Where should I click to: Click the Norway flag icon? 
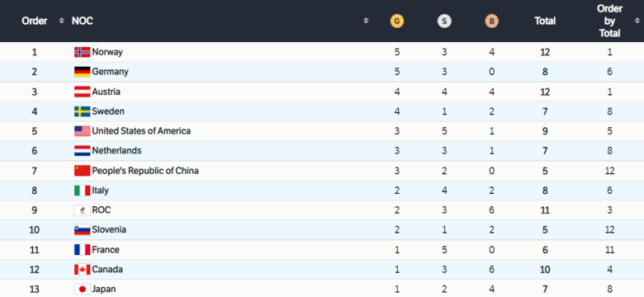tap(82, 52)
